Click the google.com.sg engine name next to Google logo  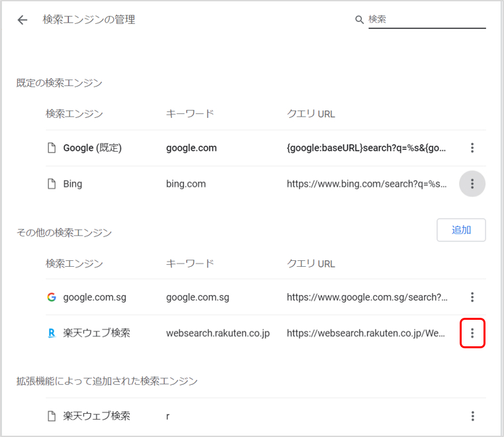[x=95, y=297]
